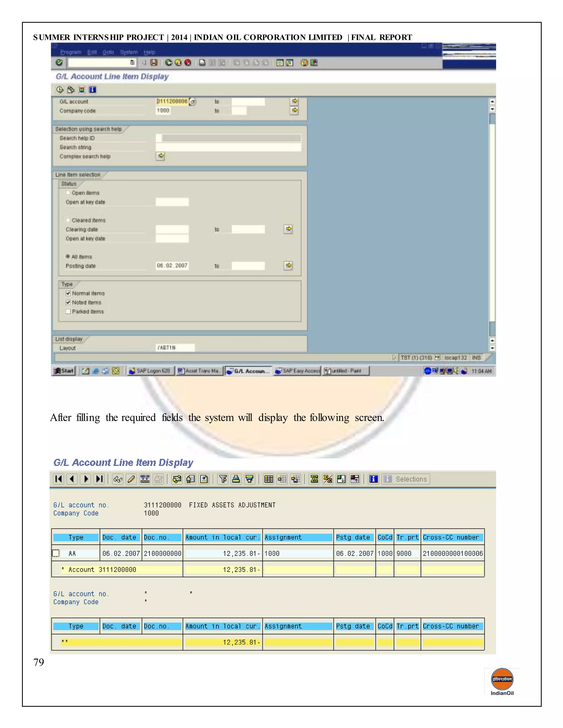Click the selection screen vertical scrollbar
The image size is (563, 728).
(x=492, y=225)
